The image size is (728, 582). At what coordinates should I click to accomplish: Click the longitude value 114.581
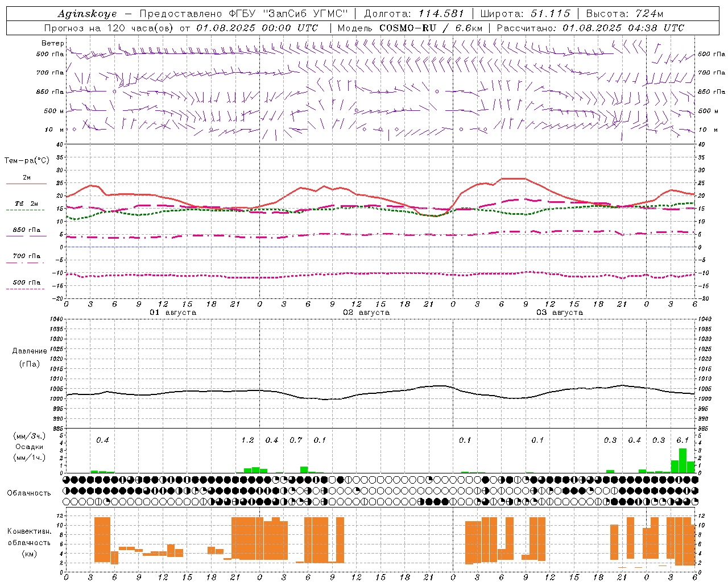441,14
